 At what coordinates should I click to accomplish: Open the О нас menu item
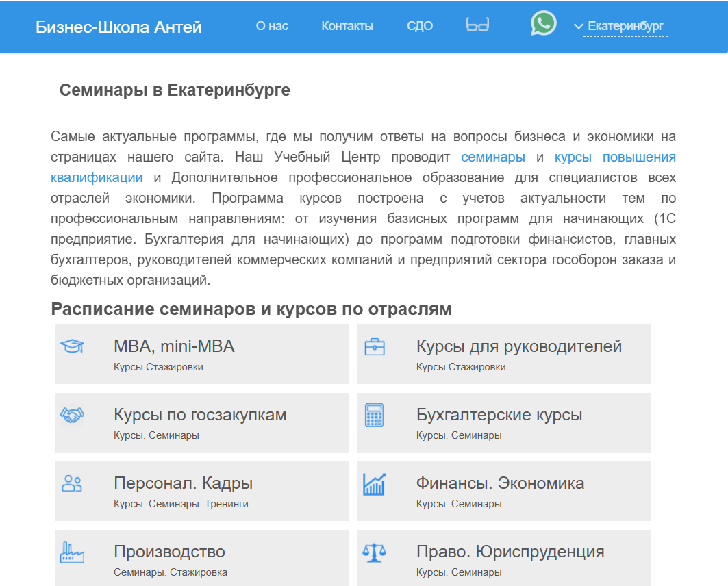pyautogui.click(x=272, y=26)
